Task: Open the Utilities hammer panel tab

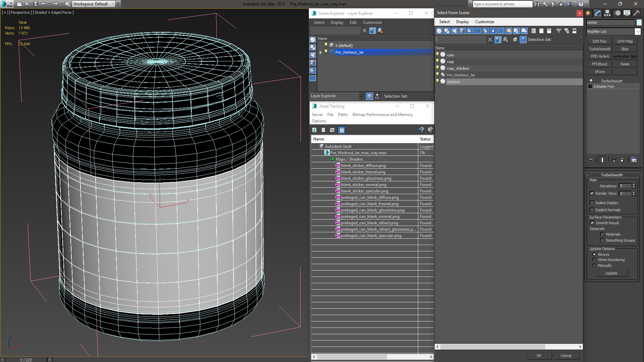Action: [636, 13]
